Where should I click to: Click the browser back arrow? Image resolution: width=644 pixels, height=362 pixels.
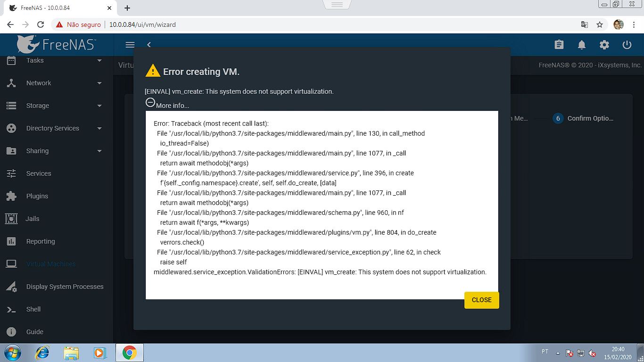[x=10, y=25]
